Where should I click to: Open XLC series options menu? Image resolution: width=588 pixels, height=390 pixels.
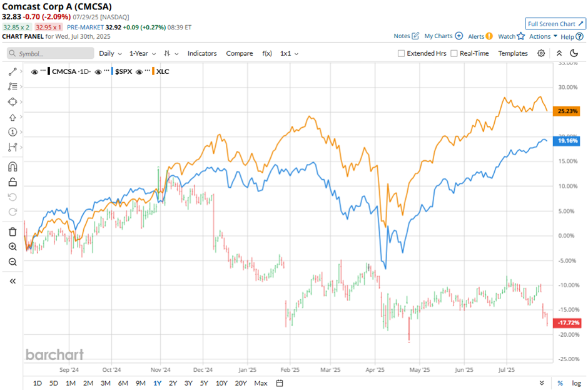coord(148,71)
